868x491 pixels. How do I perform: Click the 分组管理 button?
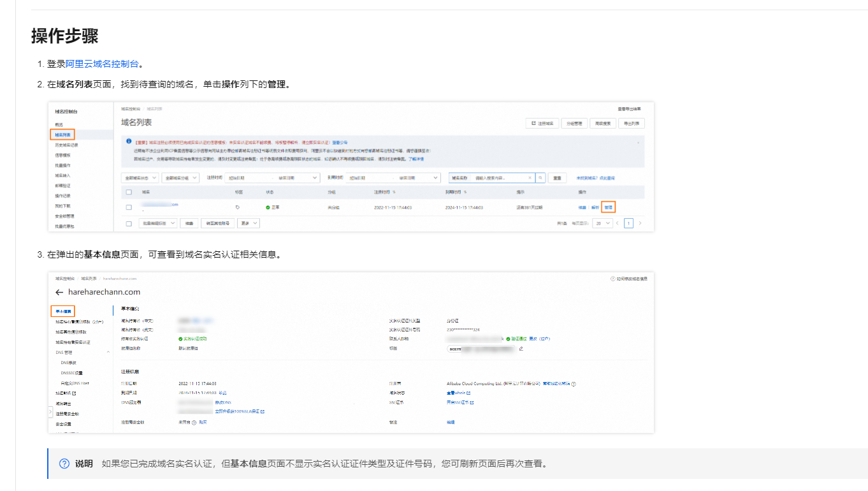[x=574, y=123]
